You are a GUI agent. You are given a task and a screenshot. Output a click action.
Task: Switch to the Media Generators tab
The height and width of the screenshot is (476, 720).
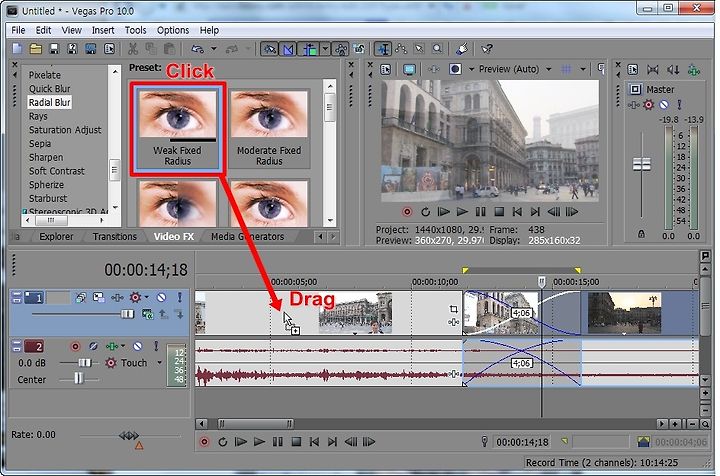click(x=248, y=237)
